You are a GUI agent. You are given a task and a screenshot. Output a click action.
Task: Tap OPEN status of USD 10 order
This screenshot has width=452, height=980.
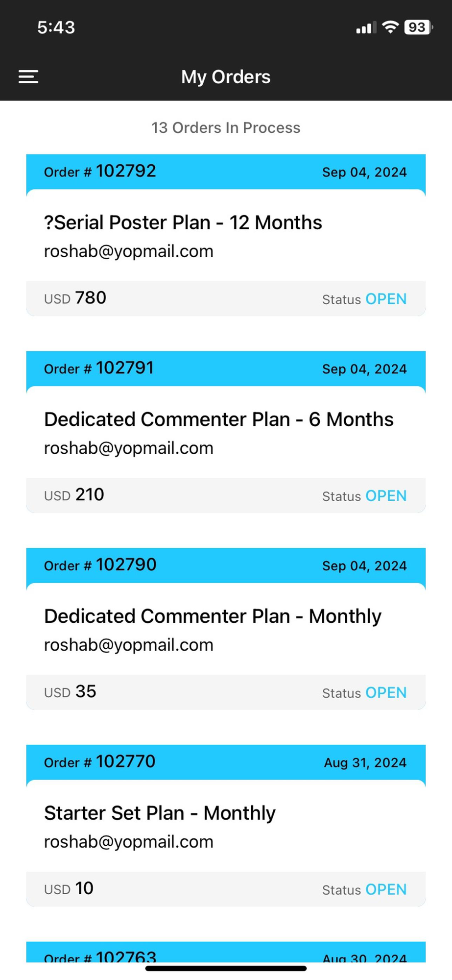tap(386, 890)
